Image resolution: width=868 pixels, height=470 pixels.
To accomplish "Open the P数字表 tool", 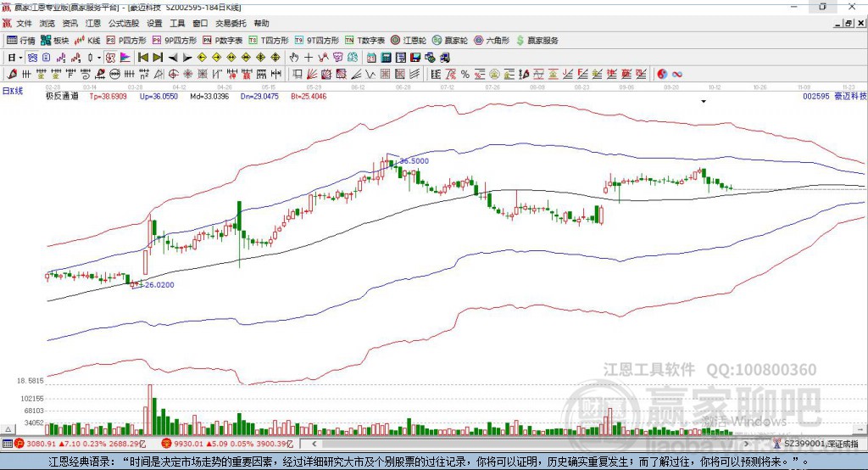I will (x=223, y=41).
